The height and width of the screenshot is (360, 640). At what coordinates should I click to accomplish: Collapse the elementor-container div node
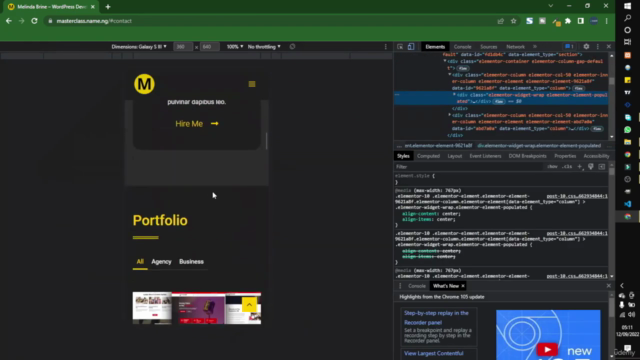click(445, 61)
